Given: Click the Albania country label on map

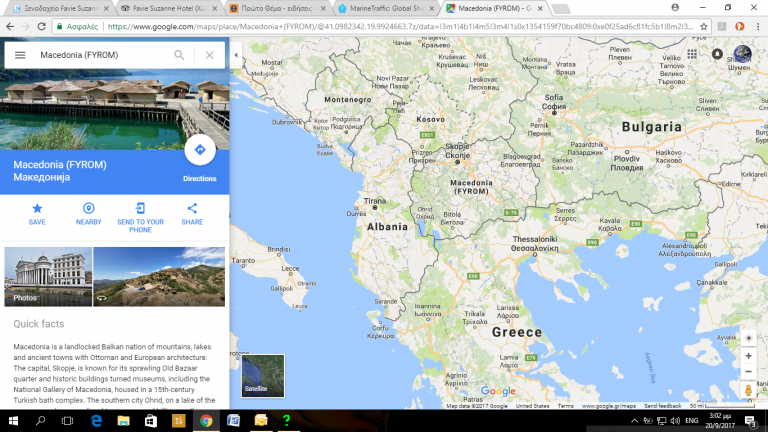Looking at the screenshot, I should pyautogui.click(x=387, y=227).
